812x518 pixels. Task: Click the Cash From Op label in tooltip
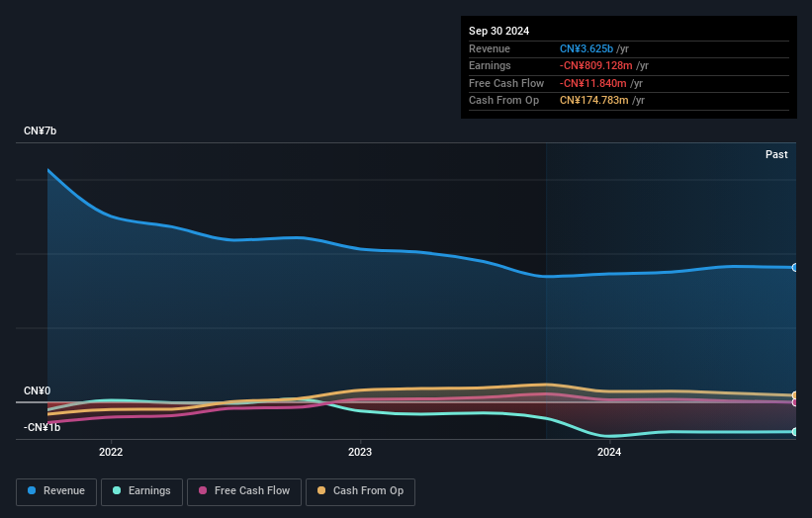[503, 101]
